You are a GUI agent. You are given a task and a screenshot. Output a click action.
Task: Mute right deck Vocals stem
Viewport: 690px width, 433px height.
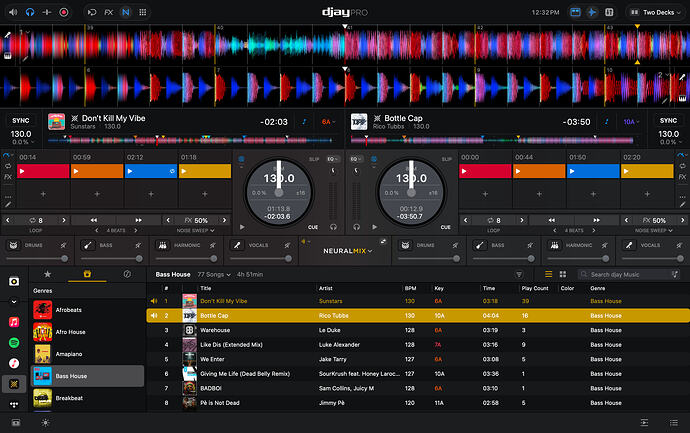click(x=679, y=245)
